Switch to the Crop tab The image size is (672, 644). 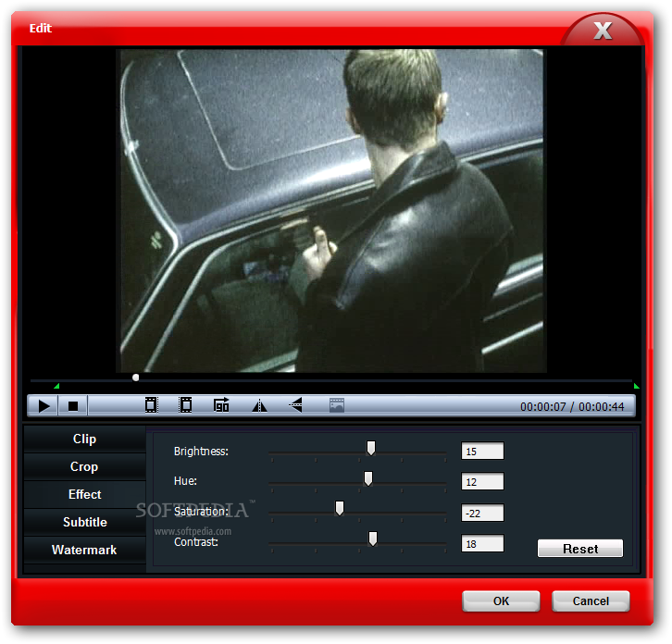(x=85, y=466)
